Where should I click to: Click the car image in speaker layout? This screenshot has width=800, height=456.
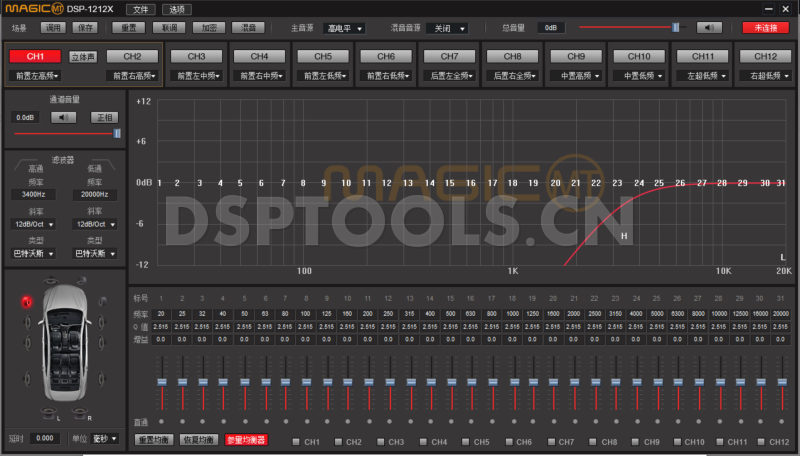pos(66,338)
